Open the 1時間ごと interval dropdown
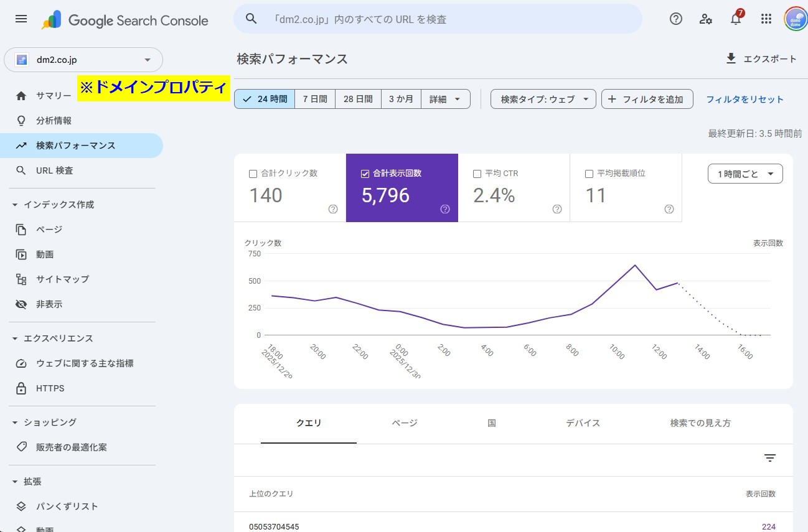This screenshot has height=532, width=808. (x=745, y=174)
